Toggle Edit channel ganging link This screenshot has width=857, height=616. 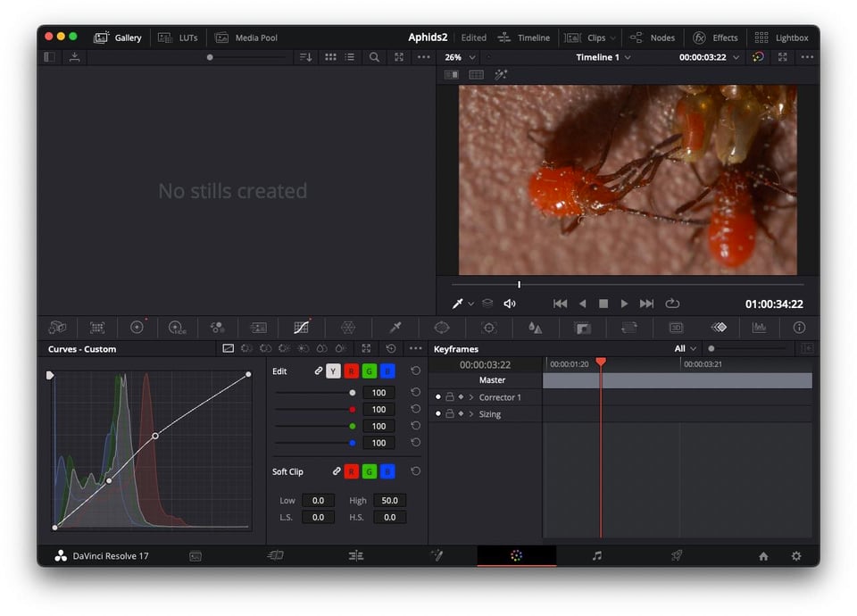(318, 371)
